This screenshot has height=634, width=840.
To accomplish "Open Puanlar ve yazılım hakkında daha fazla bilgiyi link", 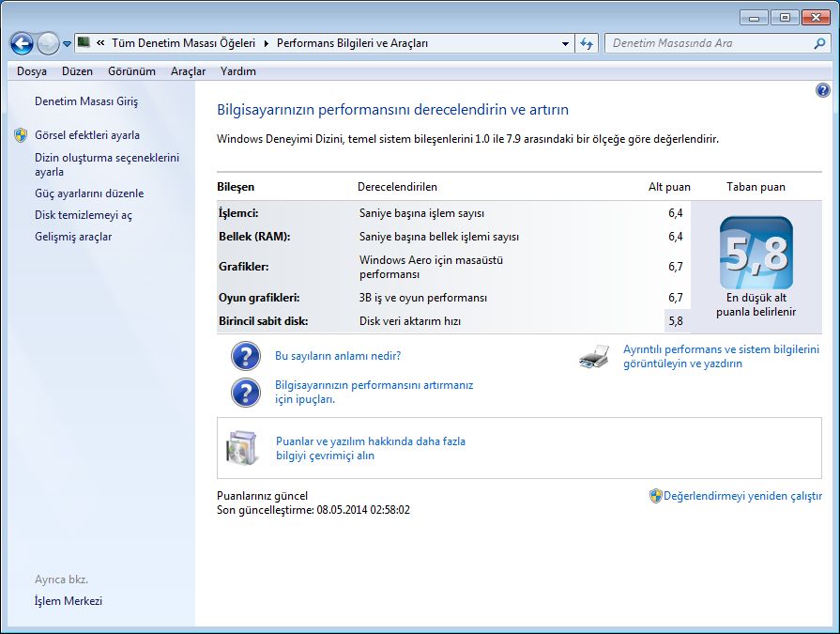I will tap(371, 448).
